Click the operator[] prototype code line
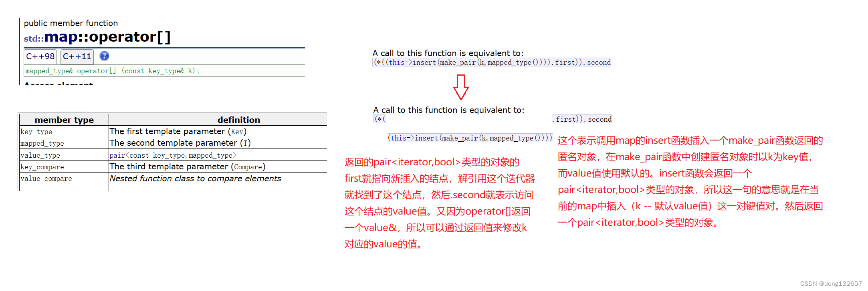This screenshot has width=868, height=291. click(x=112, y=71)
